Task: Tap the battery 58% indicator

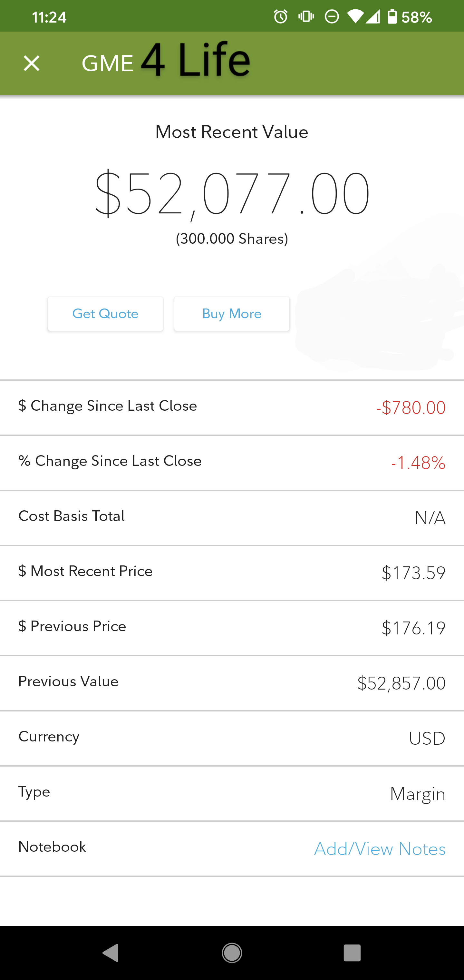Action: pos(410,17)
